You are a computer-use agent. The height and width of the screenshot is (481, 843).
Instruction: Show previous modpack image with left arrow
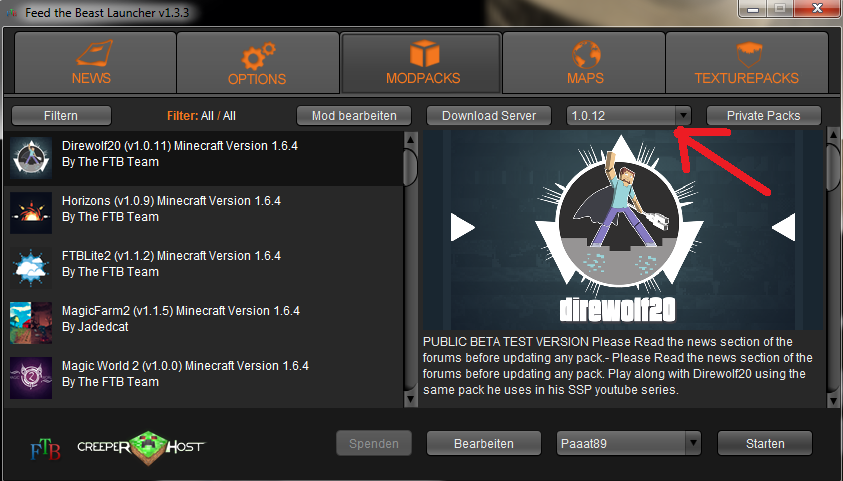click(x=461, y=227)
